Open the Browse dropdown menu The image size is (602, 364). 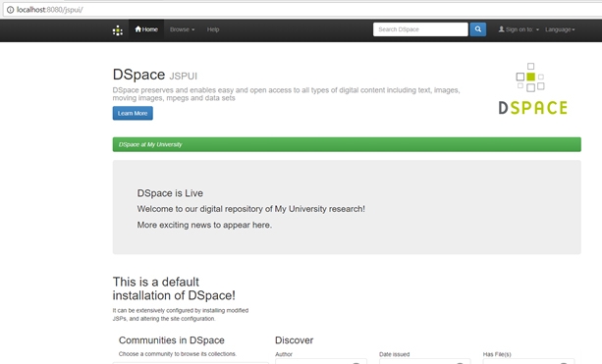182,29
